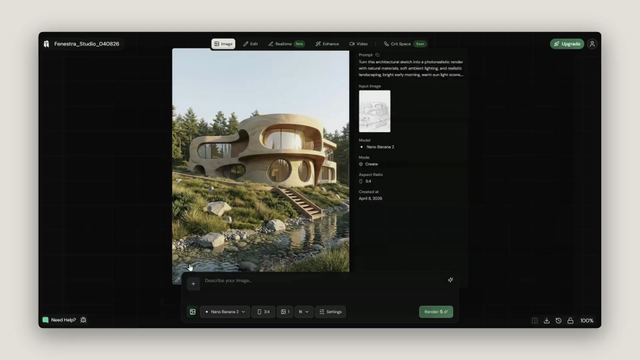Open the Settings button in prompt bar
Image resolution: width=640 pixels, height=360 pixels.
coord(330,312)
